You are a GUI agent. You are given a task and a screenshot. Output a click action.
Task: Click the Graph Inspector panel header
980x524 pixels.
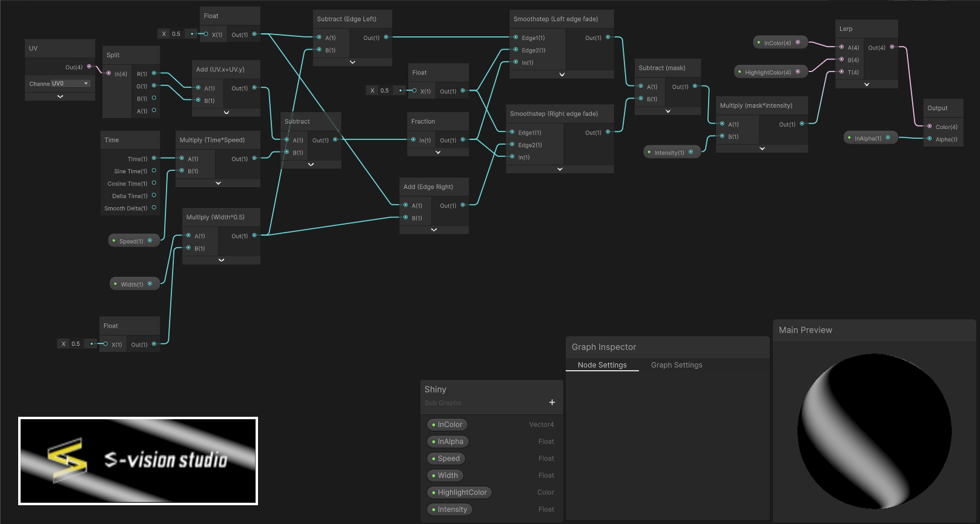(x=667, y=347)
